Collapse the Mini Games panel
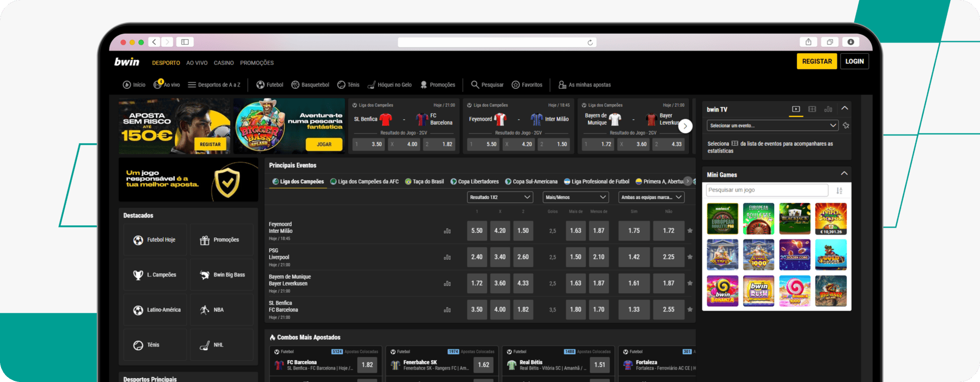Screen dimensions: 980x382 click(x=844, y=174)
